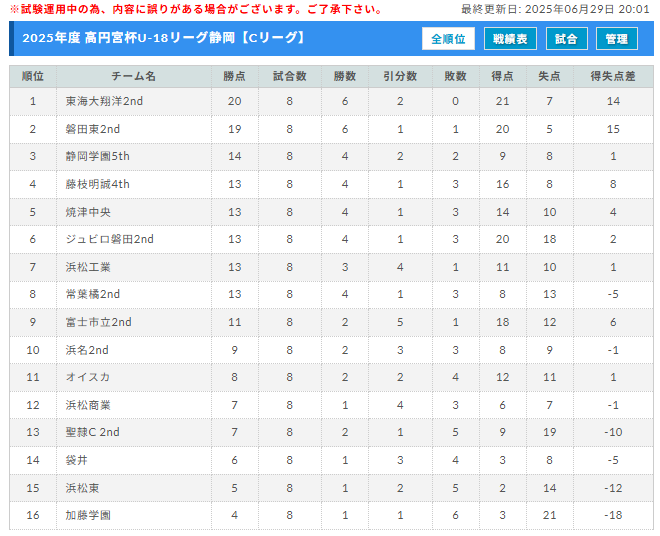The height and width of the screenshot is (536, 660).
Task: Click the 勝点 column header
Action: pyautogui.click(x=234, y=76)
